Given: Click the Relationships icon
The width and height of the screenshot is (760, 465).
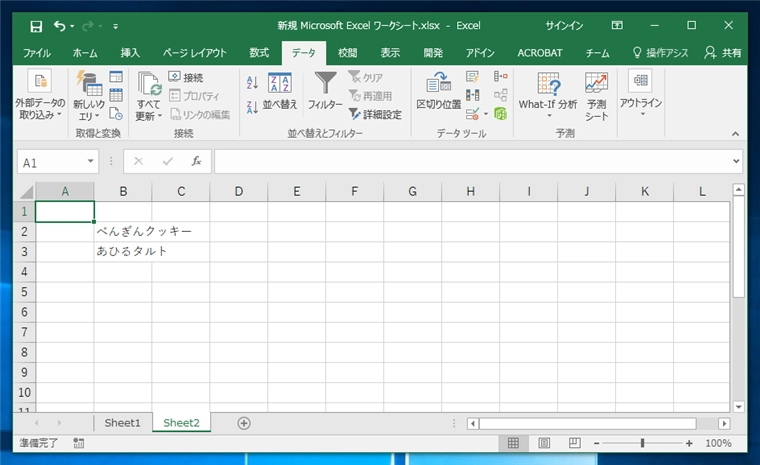Looking at the screenshot, I should 500,95.
